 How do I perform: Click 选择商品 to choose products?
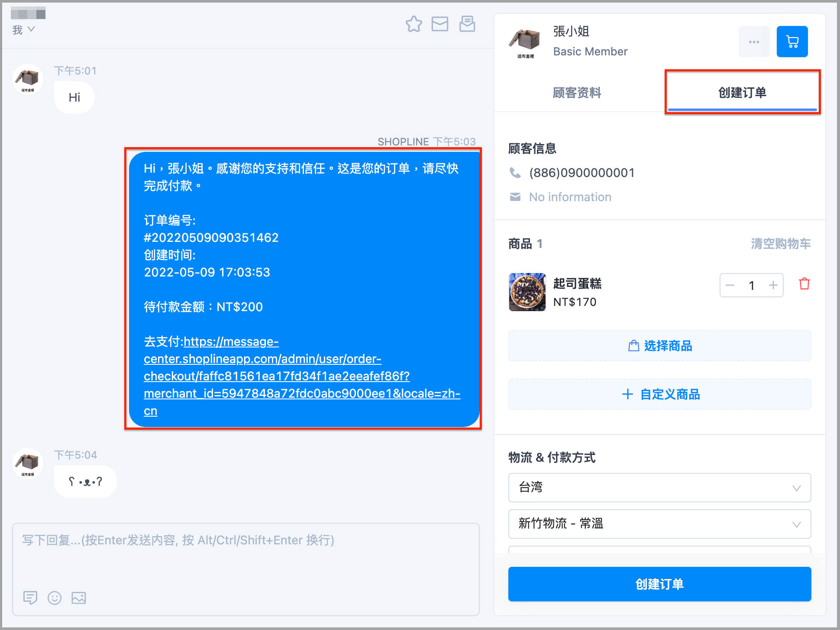pyautogui.click(x=659, y=346)
